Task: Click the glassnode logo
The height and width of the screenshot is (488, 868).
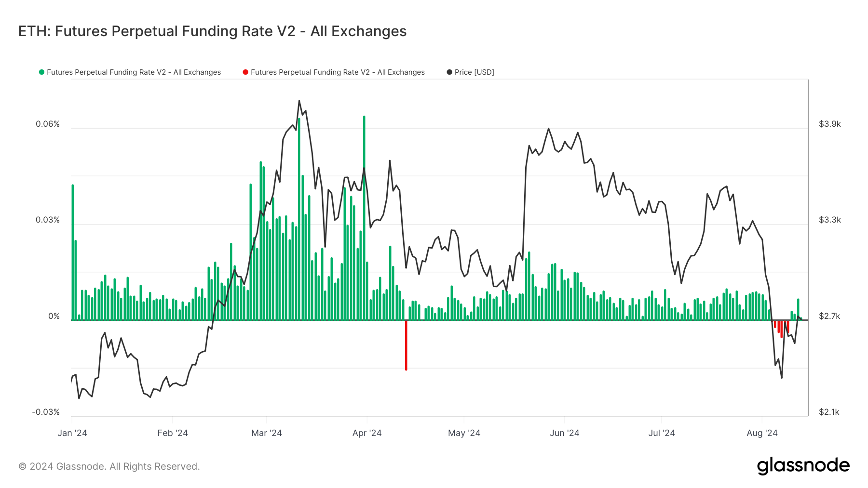Action: [x=803, y=466]
